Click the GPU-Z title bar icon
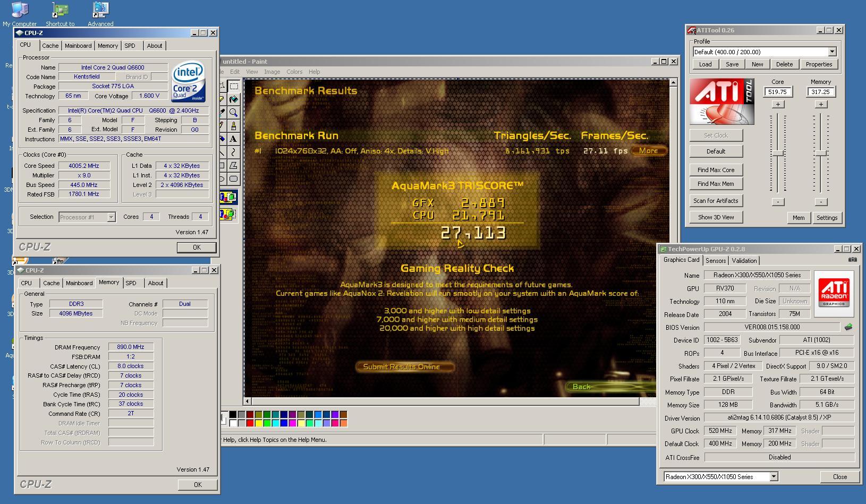The image size is (866, 504). pyautogui.click(x=663, y=249)
